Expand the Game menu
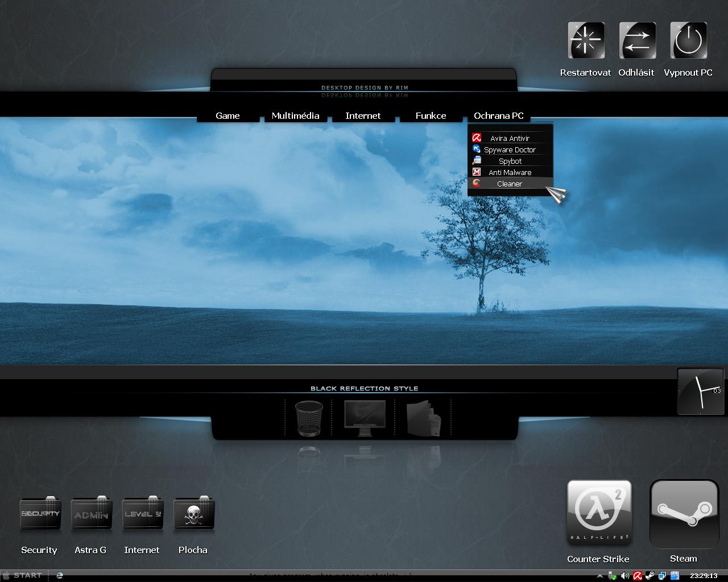 point(227,115)
